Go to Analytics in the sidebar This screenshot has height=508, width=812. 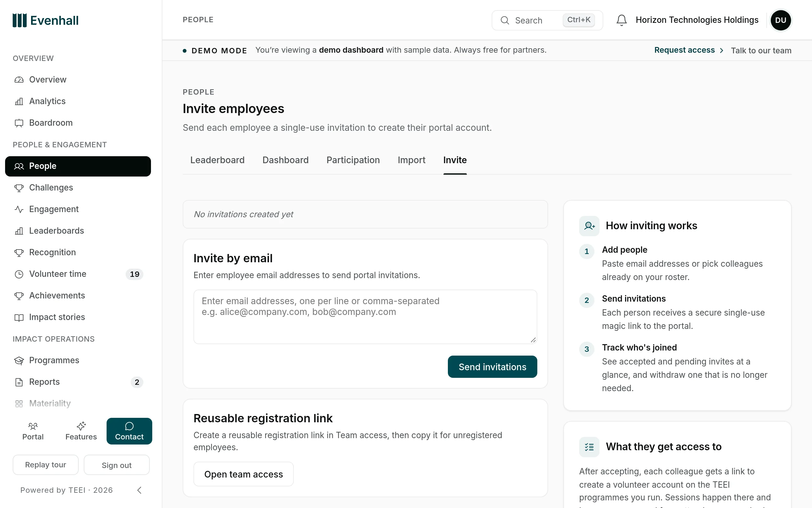coord(78,101)
